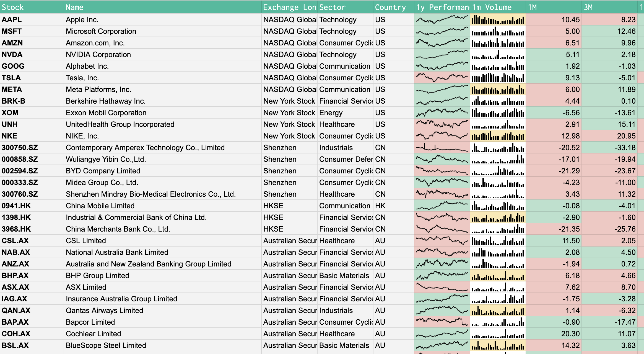Select the BRK-B ticker cell
This screenshot has width=644, height=354.
click(x=32, y=101)
